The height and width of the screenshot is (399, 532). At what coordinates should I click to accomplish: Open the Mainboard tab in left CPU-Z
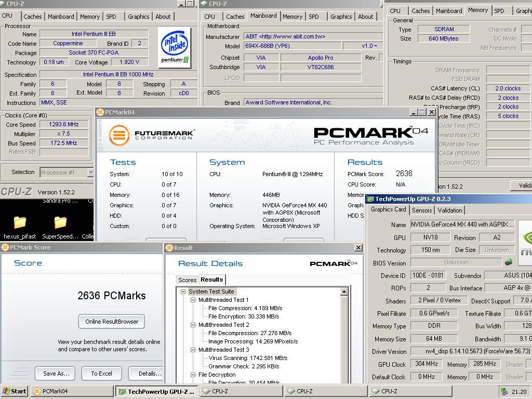pos(61,16)
